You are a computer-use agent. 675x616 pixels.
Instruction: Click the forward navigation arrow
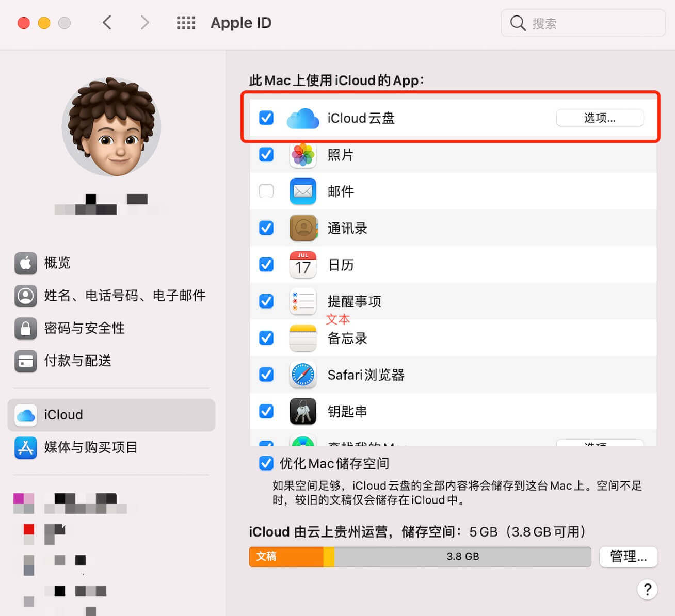pos(144,23)
